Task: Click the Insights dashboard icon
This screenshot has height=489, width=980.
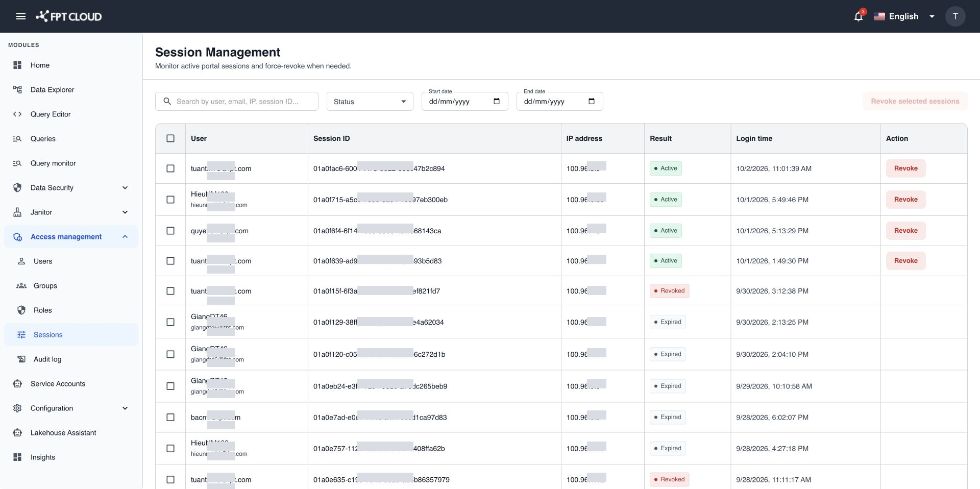Action: point(17,457)
